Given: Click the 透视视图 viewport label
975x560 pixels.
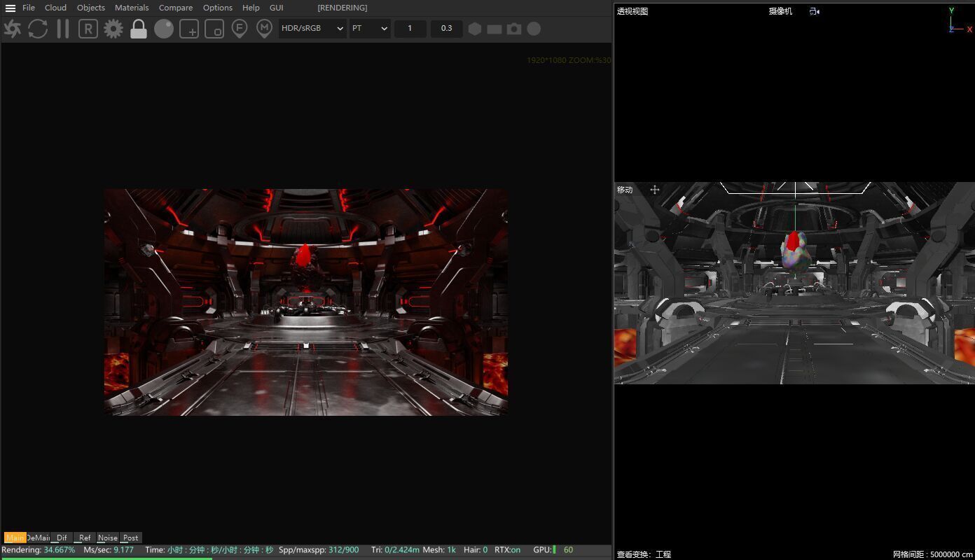Looking at the screenshot, I should [632, 11].
